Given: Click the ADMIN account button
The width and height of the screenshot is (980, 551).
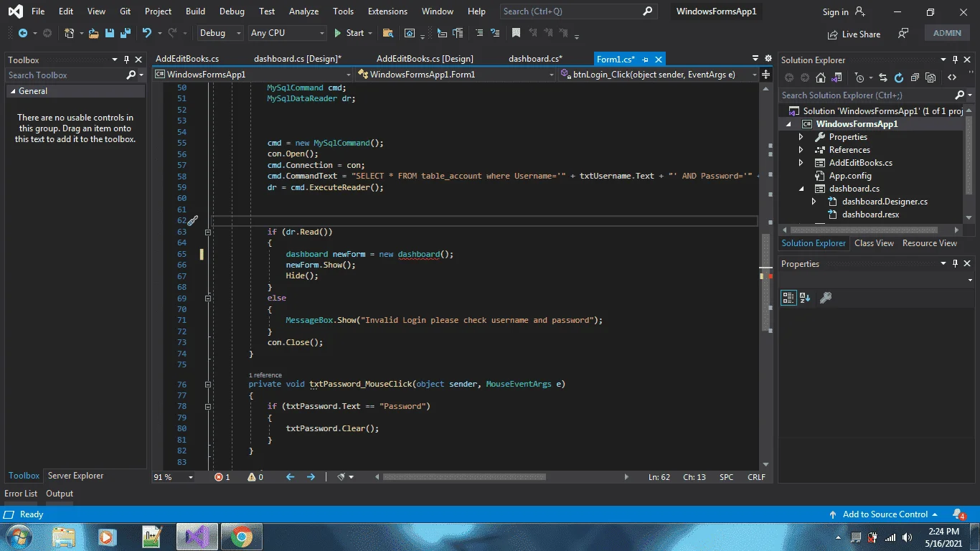Looking at the screenshot, I should [x=947, y=33].
